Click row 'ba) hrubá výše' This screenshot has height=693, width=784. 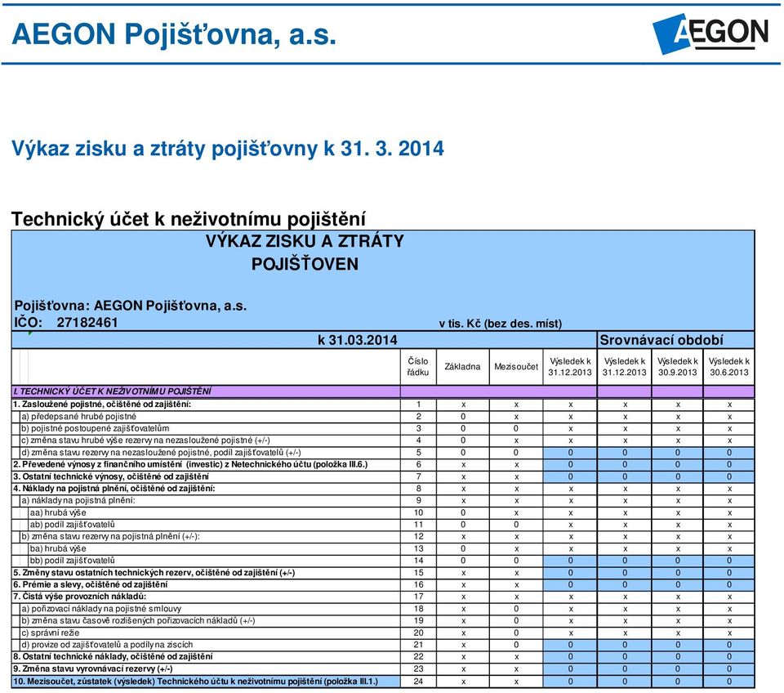pyautogui.click(x=383, y=548)
